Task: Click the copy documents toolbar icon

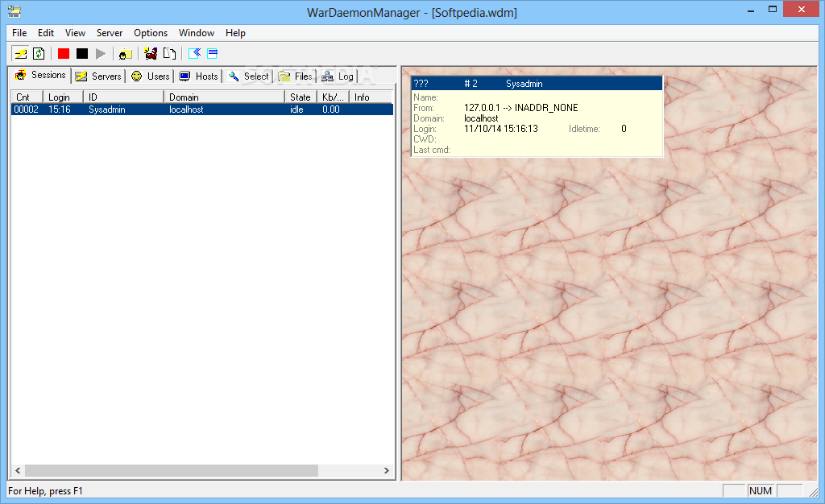Action: (x=169, y=54)
